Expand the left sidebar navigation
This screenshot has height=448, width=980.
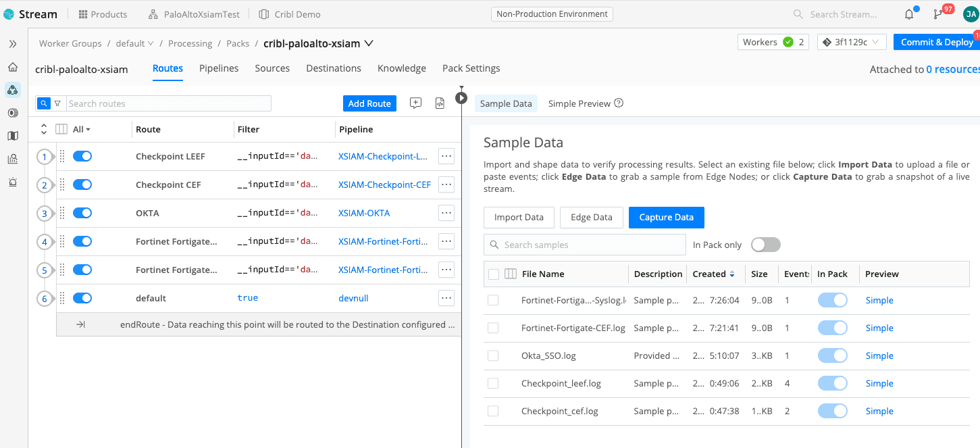coord(13,44)
